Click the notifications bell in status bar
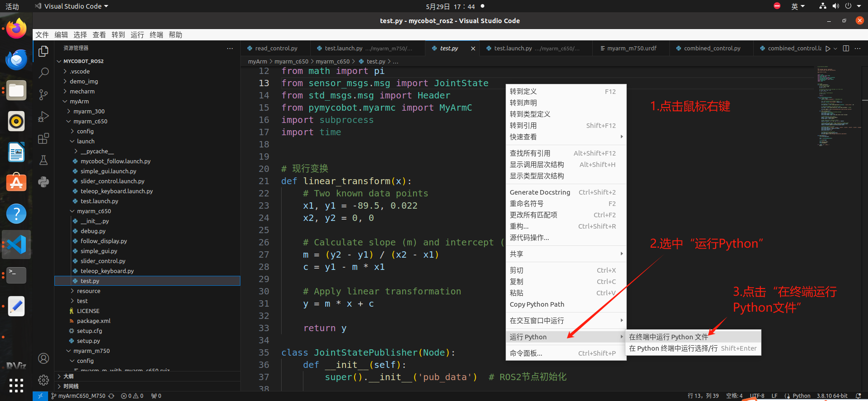 click(858, 396)
